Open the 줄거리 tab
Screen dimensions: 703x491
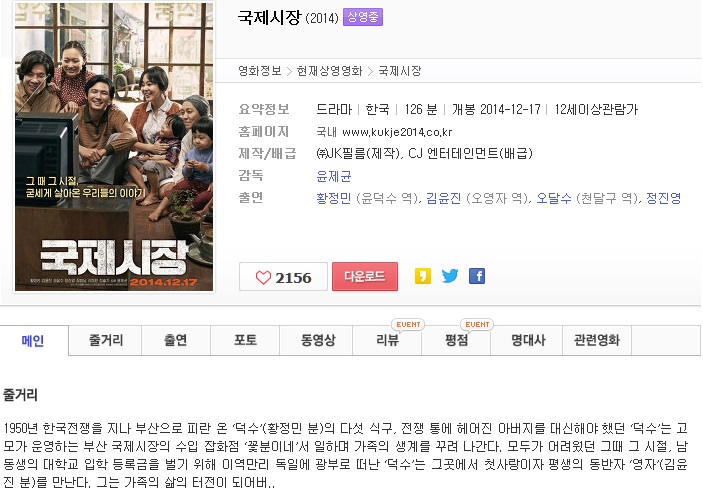pyautogui.click(x=105, y=340)
